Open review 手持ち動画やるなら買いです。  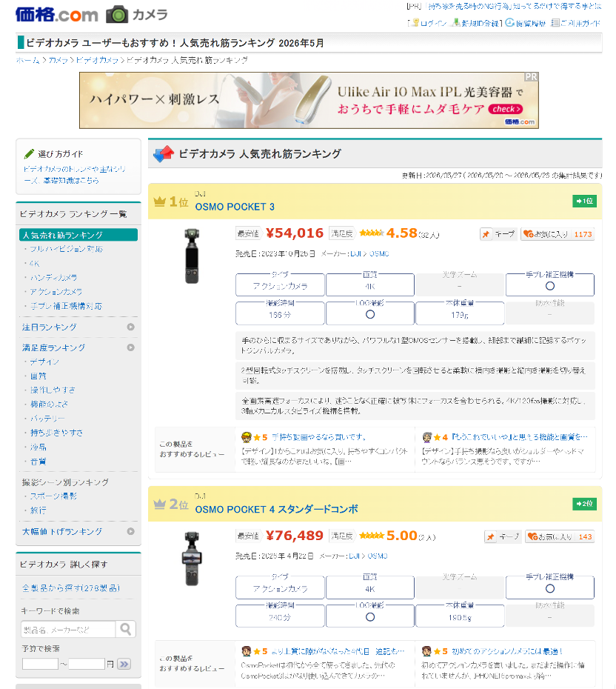[x=319, y=437]
